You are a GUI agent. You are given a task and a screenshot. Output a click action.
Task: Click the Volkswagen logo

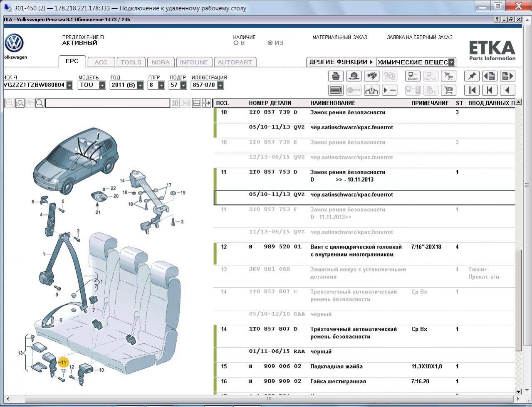click(x=14, y=43)
